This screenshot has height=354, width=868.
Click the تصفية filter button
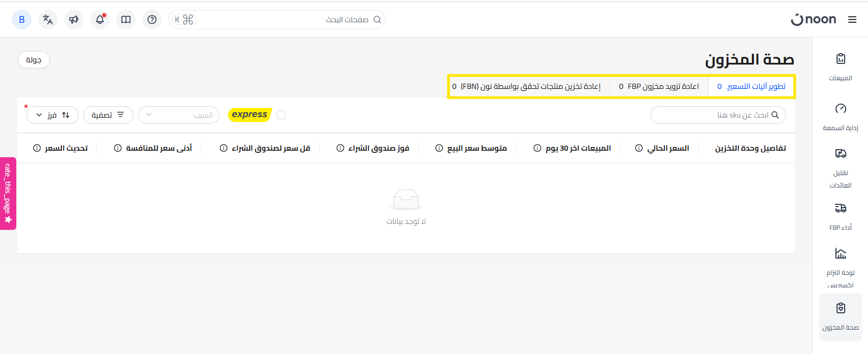pos(108,115)
